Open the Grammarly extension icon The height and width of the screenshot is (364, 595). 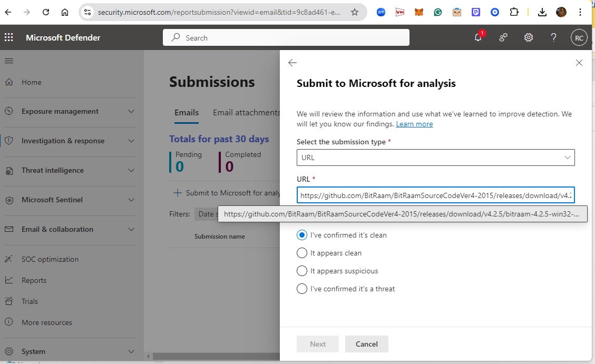437,12
